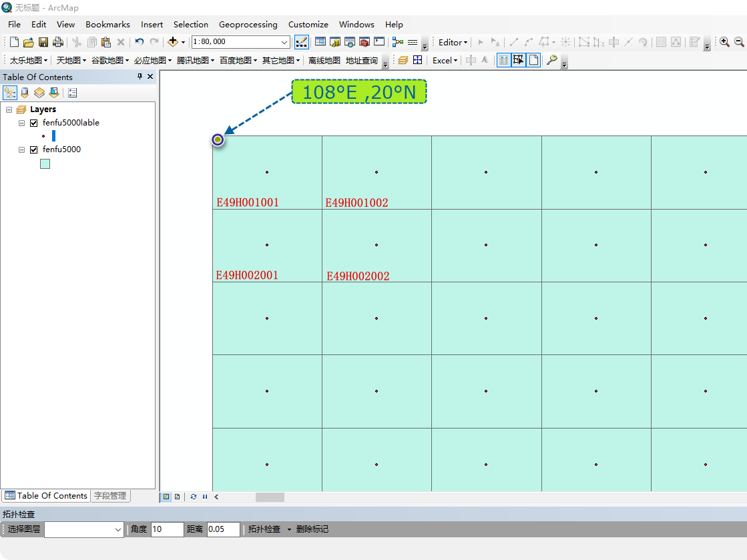The width and height of the screenshot is (747, 560).
Task: Click the key icon in second toolbar
Action: [551, 60]
